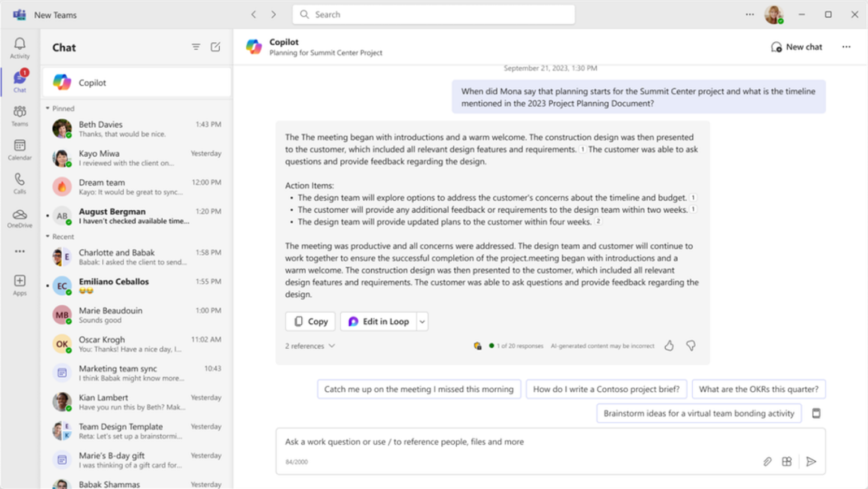Copy the Copilot response
868x489 pixels.
(310, 321)
